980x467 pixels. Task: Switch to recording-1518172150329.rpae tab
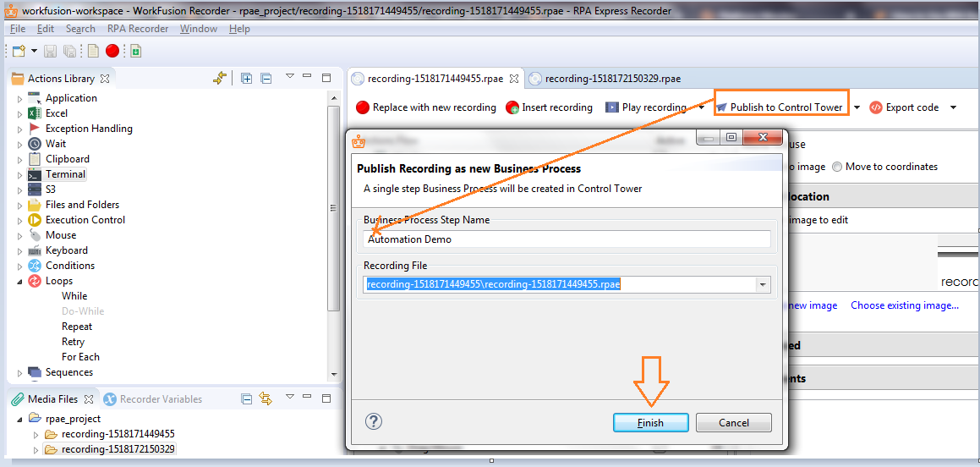coord(605,79)
